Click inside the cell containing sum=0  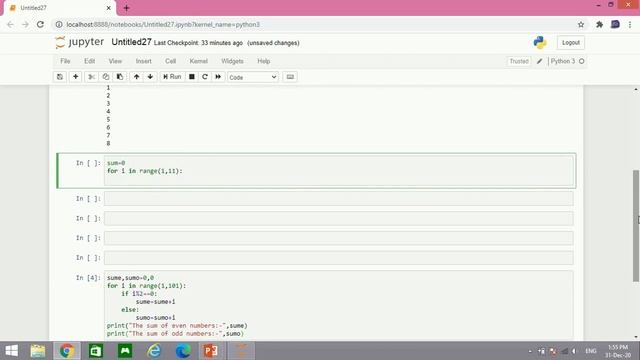(338, 171)
